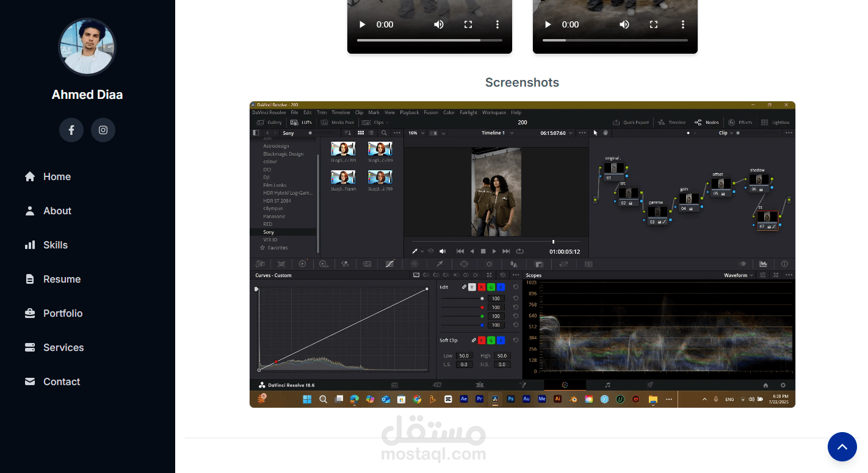
Task: Toggle the Lightbox button in Resolve
Action: pyautogui.click(x=775, y=122)
